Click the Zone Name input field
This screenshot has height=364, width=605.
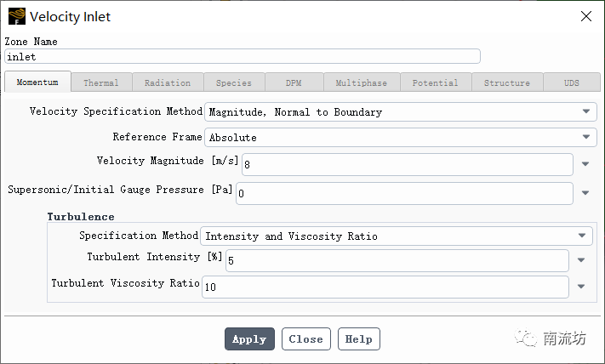click(243, 56)
